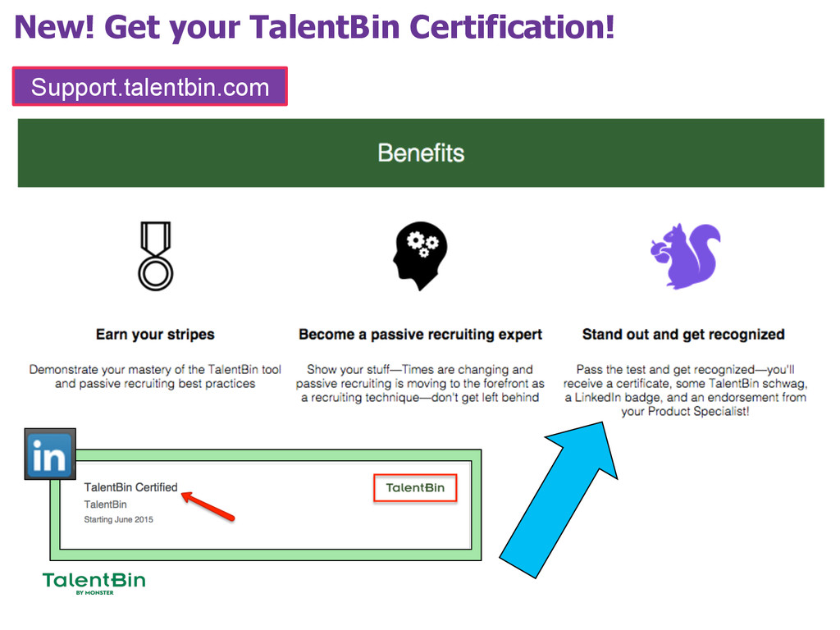Click the Starting June 2015 text
This screenshot has width=840, height=630.
118,519
